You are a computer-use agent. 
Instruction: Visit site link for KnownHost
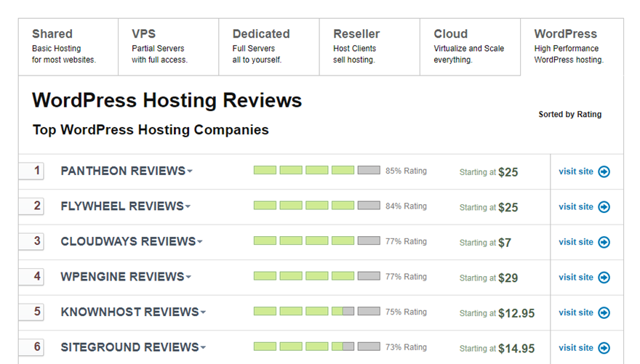(576, 312)
